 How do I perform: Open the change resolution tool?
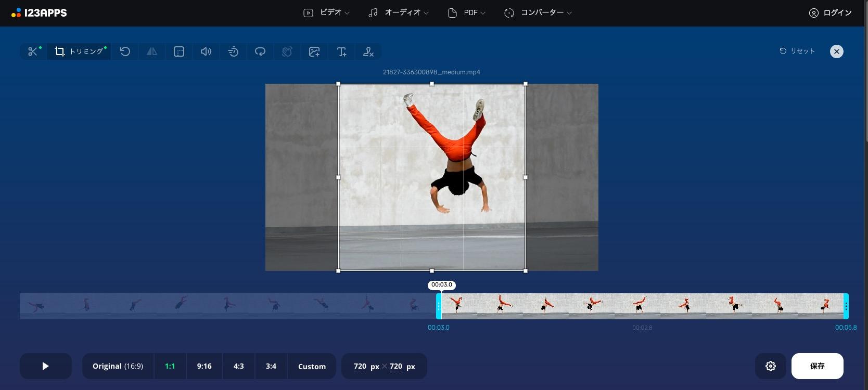point(179,51)
